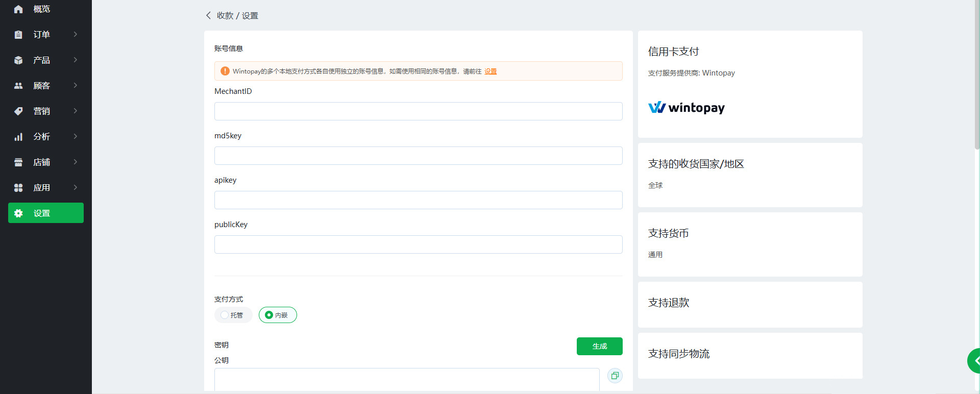The width and height of the screenshot is (980, 394).
Task: Click the MechantID input field
Action: click(x=418, y=111)
